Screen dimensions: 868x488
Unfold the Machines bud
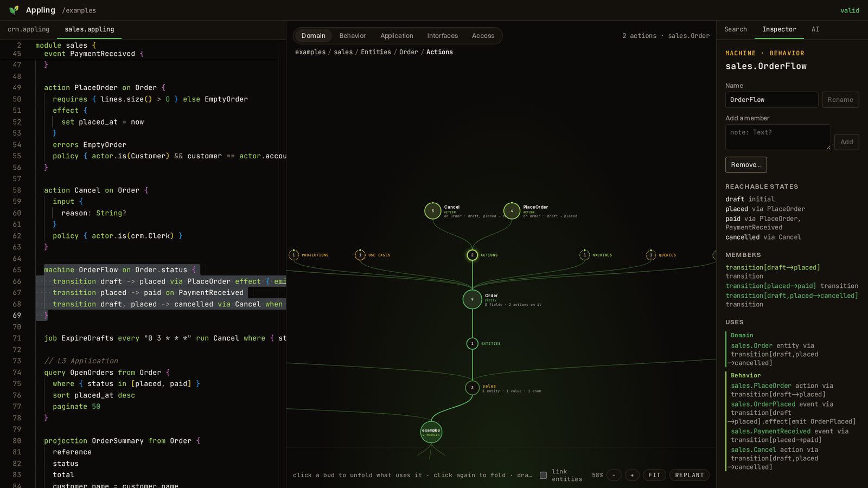click(584, 255)
